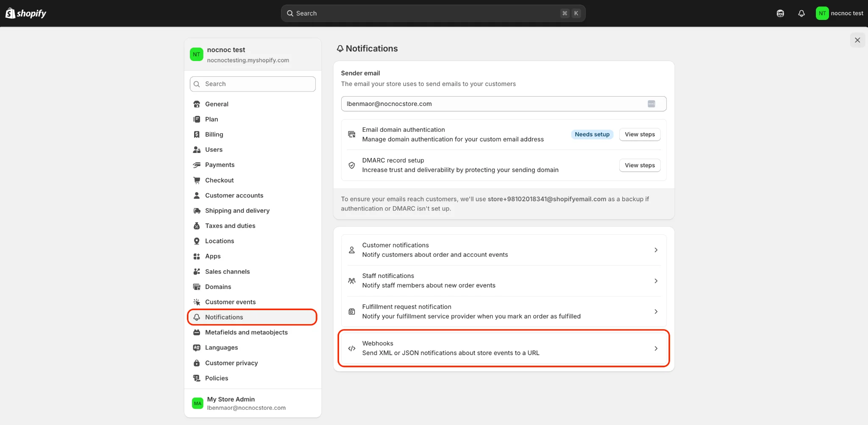This screenshot has width=868, height=425.
Task: Expand Customer notifications with its chevron
Action: coord(656,250)
